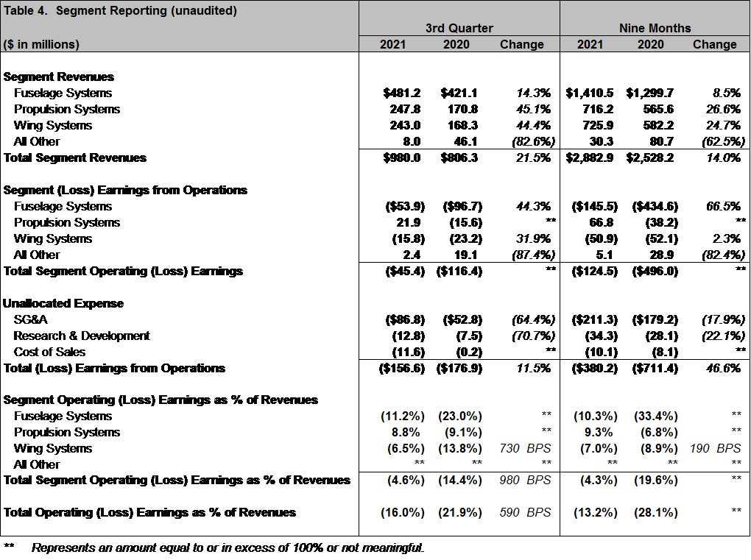Select the cell showing (23.0%)
Viewport: 751px width, 560px height.
tap(460, 416)
